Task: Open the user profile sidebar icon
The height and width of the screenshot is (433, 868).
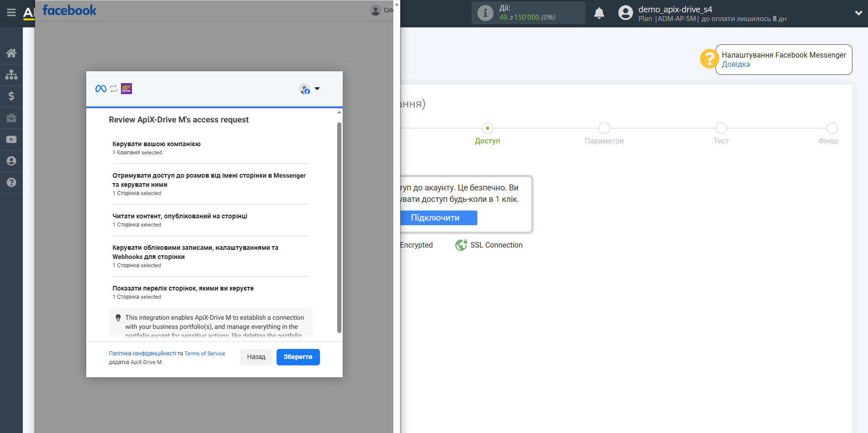Action: [11, 161]
